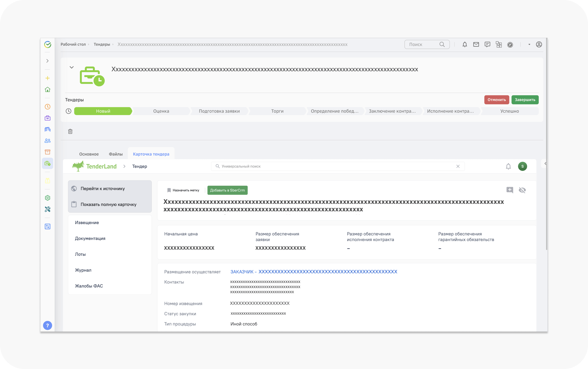Image resolution: width=588 pixels, height=369 pixels.
Task: Open the blue sliders panel icon
Action: coord(48,227)
